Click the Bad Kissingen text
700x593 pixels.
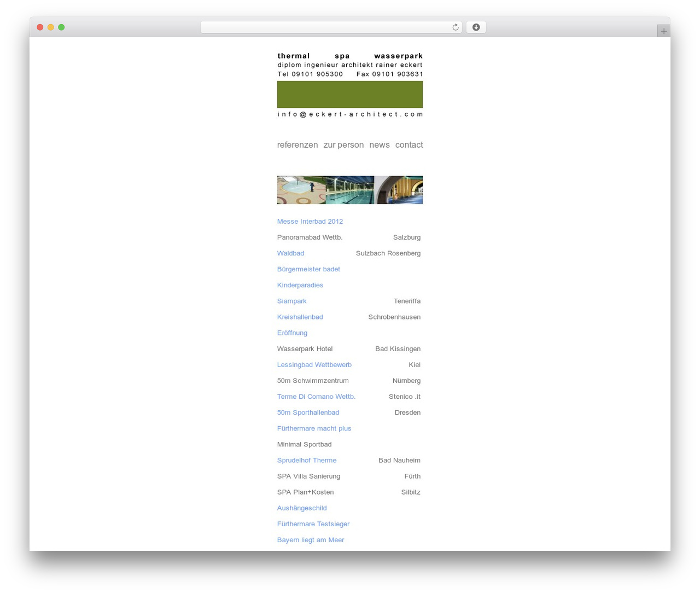tap(398, 348)
